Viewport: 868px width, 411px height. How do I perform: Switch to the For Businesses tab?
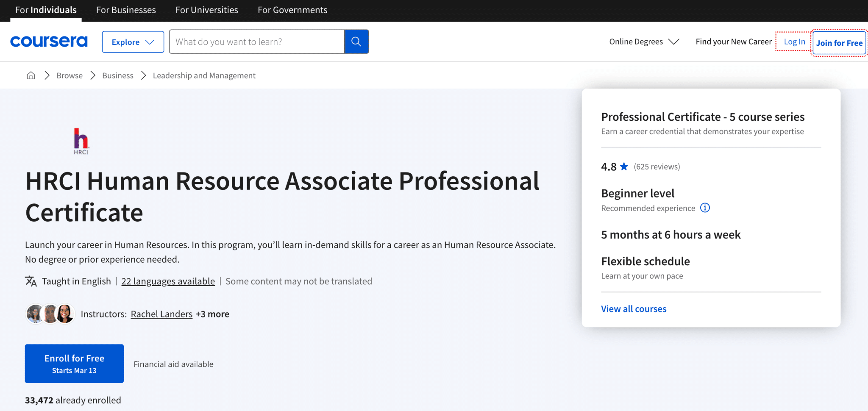coord(125,10)
